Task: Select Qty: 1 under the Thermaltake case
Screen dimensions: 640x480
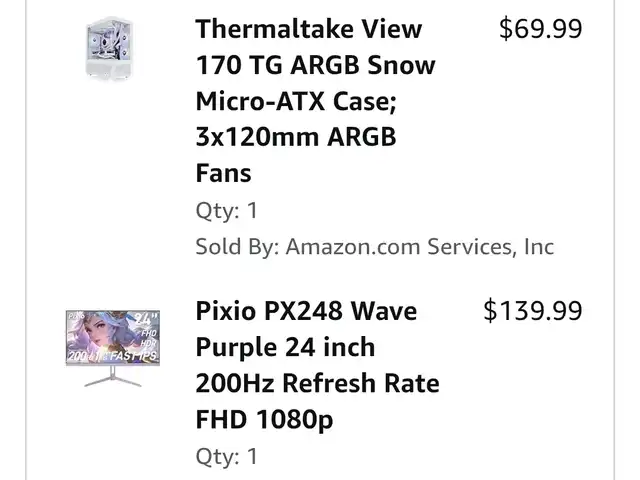Action: tap(226, 210)
